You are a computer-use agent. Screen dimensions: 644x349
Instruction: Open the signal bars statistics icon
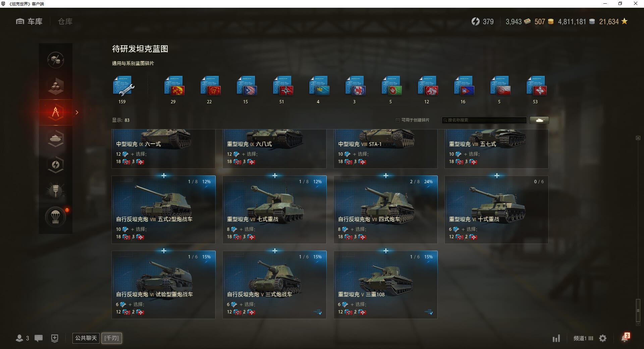tap(556, 338)
